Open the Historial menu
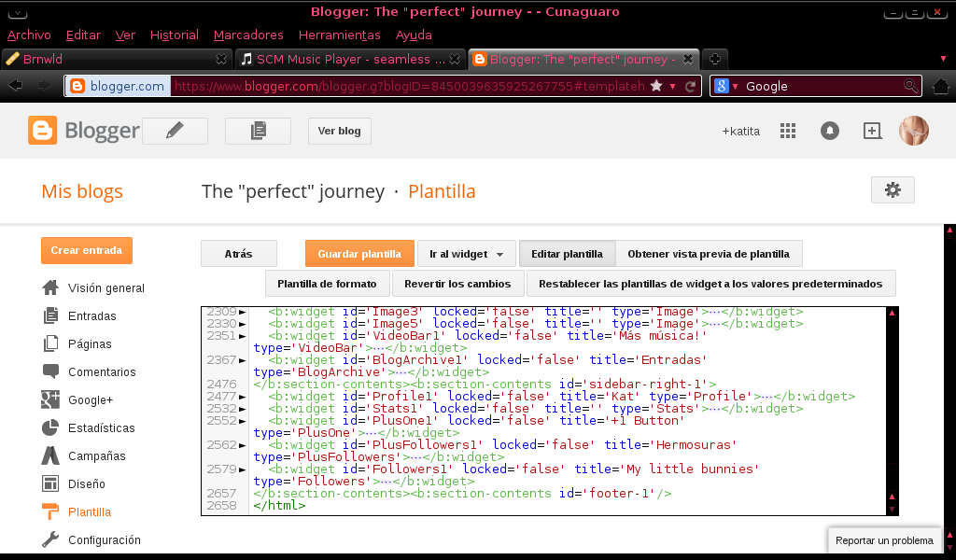This screenshot has width=956, height=560. (175, 35)
